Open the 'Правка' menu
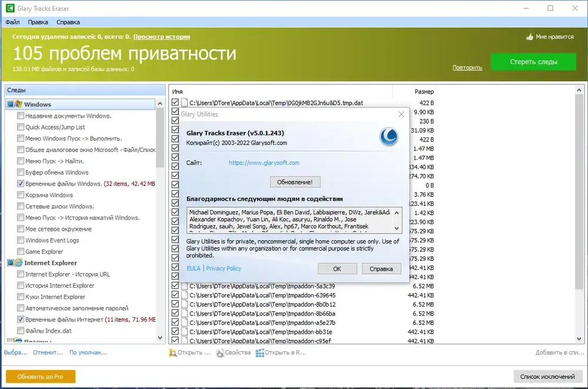This screenshot has width=588, height=389. tap(38, 22)
